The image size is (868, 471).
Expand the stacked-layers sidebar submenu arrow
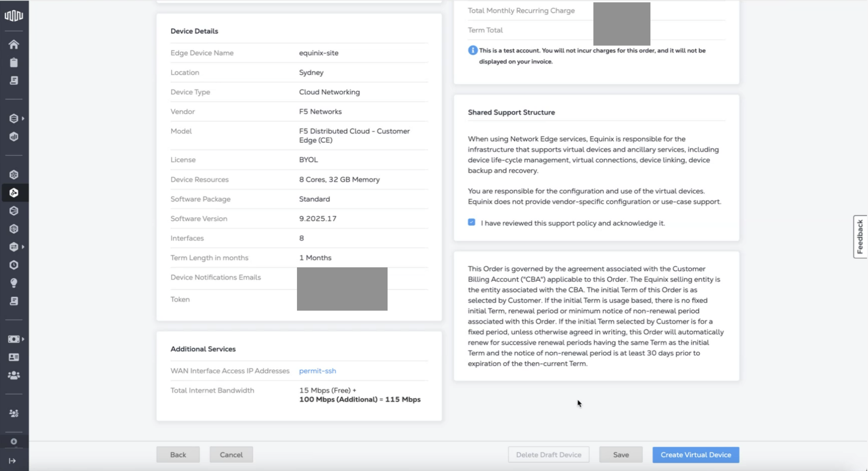(x=23, y=118)
